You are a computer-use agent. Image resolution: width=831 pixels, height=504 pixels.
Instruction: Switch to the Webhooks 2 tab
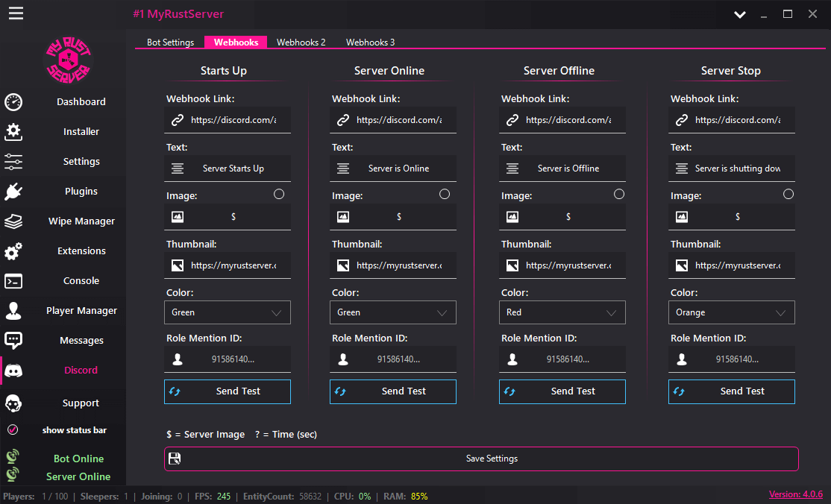301,42
